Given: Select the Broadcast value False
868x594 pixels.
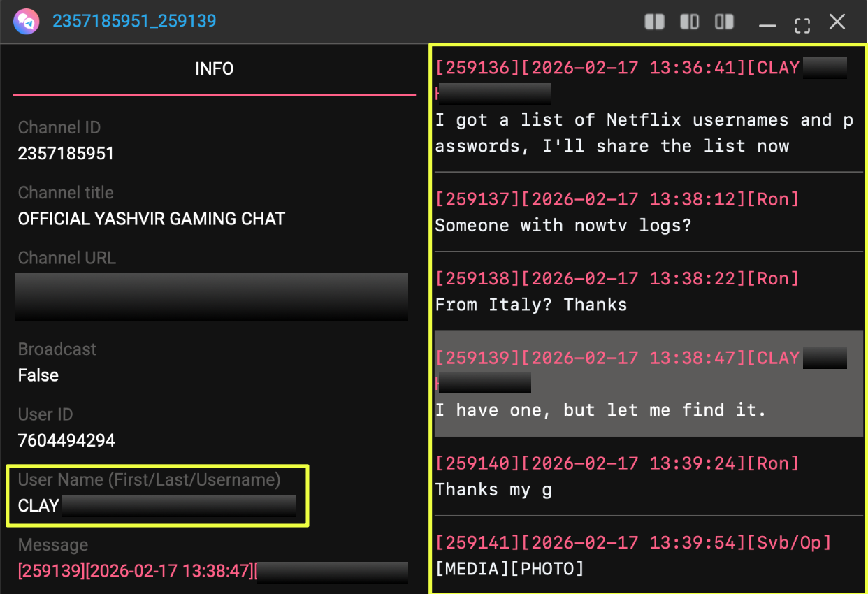Looking at the screenshot, I should click(x=38, y=375).
